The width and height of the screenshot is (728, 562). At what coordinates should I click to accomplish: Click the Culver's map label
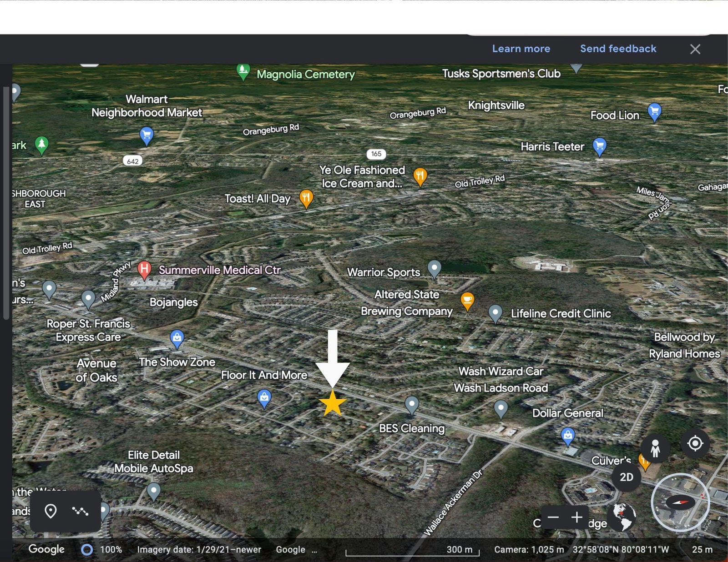click(611, 461)
